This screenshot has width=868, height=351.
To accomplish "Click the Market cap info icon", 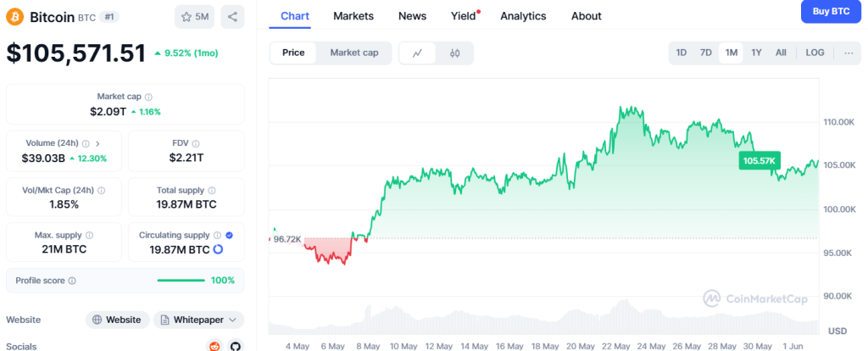I will click(148, 97).
